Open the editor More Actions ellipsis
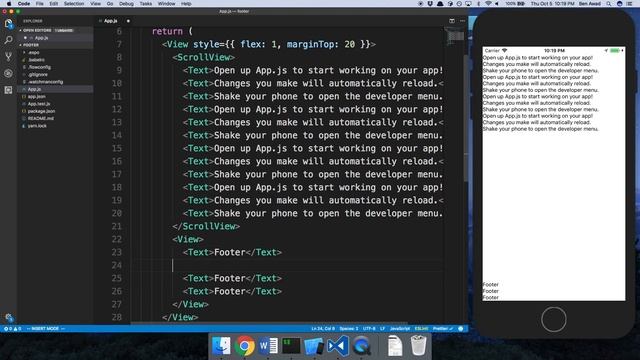The height and width of the screenshot is (360, 640). 462,21
